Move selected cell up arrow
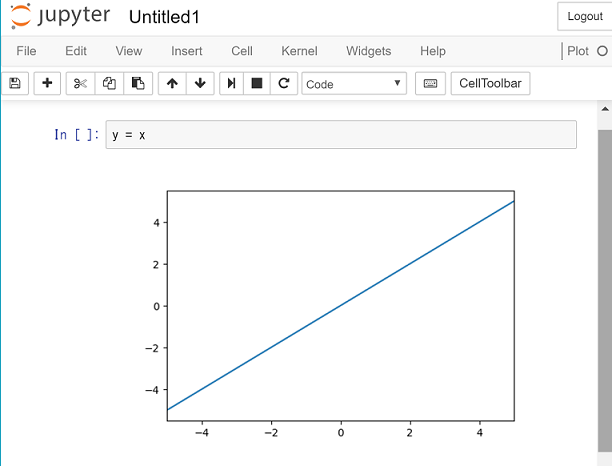 [x=172, y=83]
